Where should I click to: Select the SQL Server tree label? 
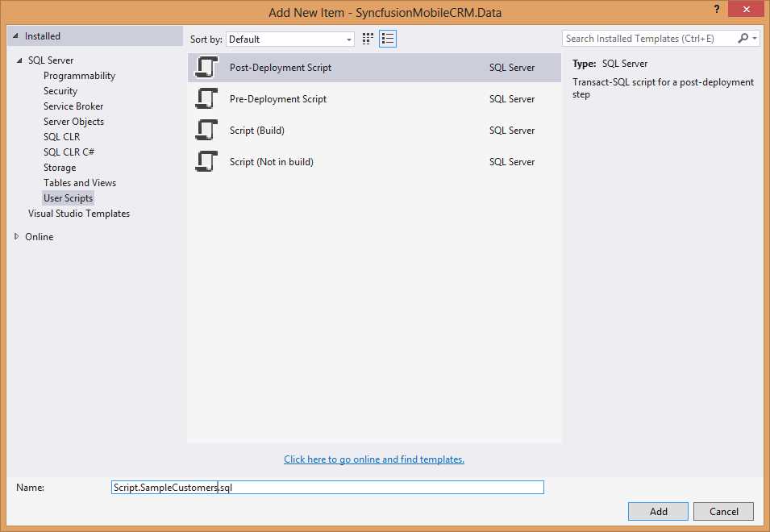pos(51,60)
